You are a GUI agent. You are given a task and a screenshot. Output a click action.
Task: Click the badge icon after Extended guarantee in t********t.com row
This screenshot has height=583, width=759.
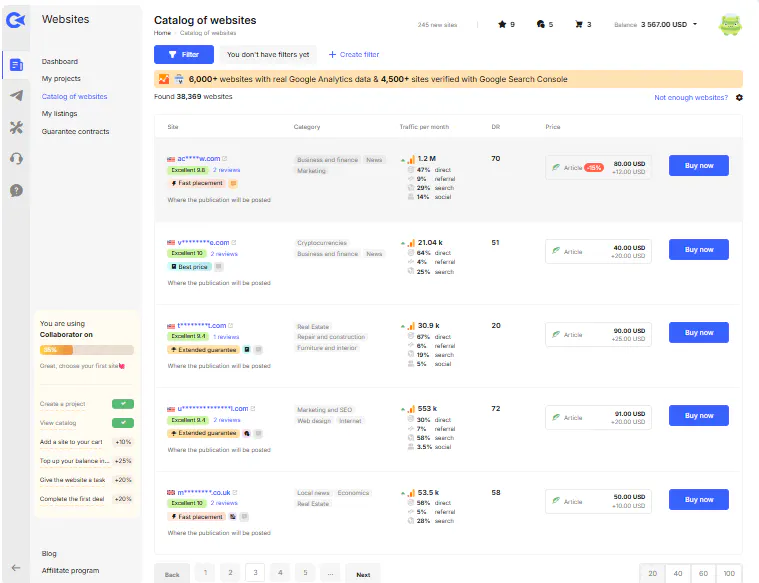(247, 350)
